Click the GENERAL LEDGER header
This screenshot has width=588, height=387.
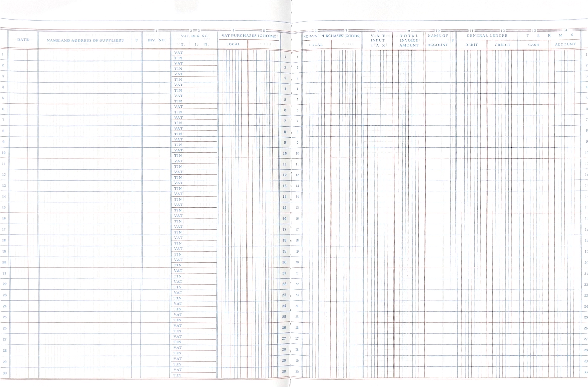(x=487, y=36)
